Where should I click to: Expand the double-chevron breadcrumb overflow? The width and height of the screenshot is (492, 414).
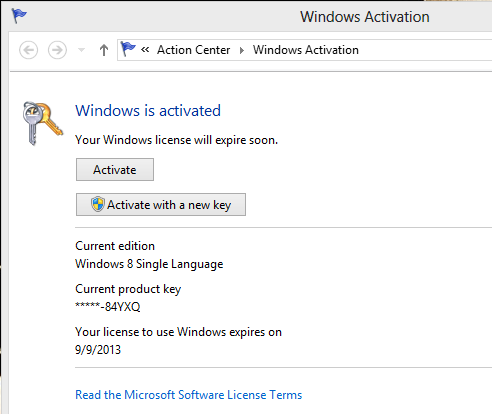pyautogui.click(x=145, y=50)
